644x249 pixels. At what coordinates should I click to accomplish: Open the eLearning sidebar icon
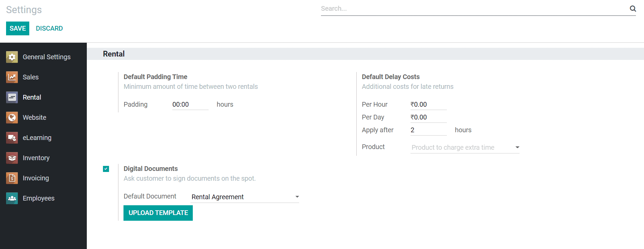(12, 138)
